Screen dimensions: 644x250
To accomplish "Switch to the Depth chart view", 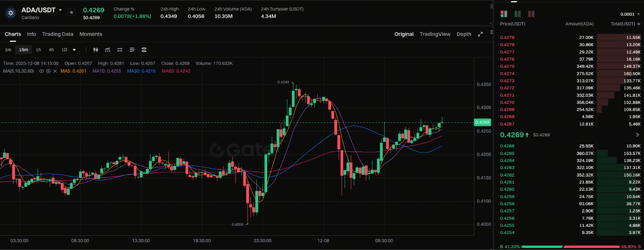I will click(x=464, y=34).
